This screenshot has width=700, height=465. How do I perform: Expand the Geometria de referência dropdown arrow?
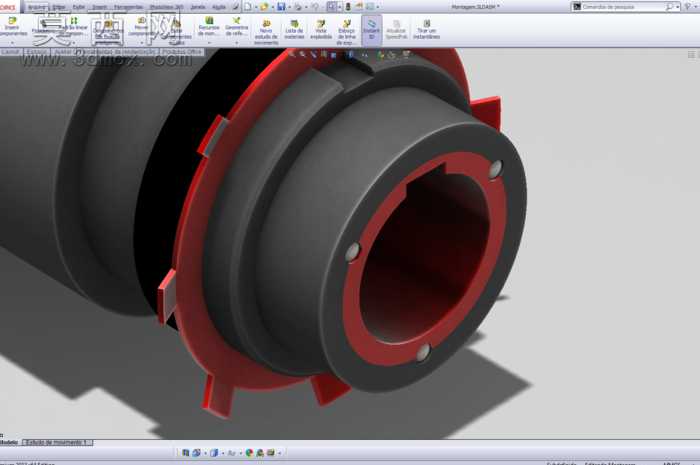click(237, 43)
